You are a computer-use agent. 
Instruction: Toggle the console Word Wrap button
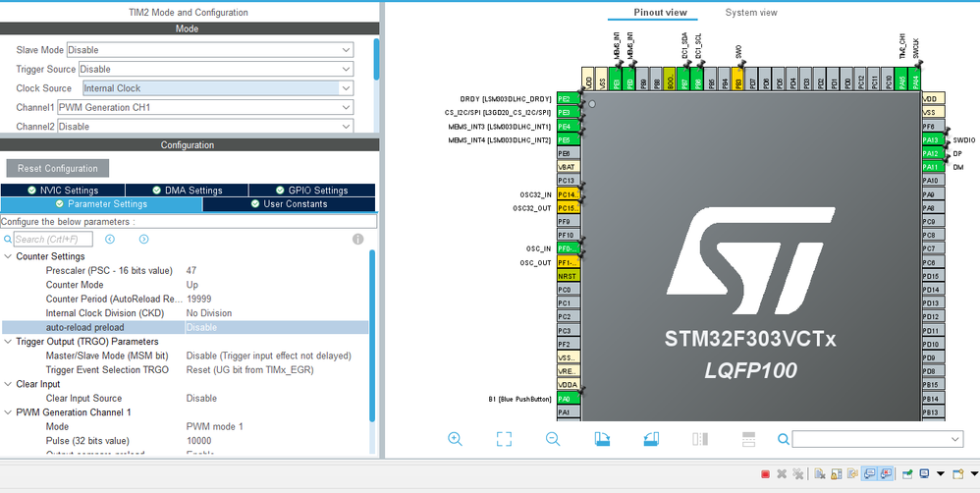(852, 474)
